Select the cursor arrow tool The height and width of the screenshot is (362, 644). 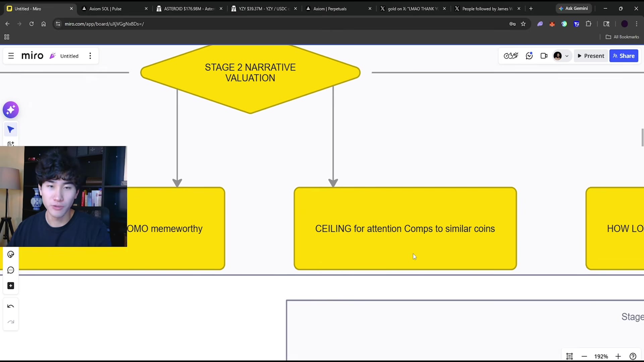pyautogui.click(x=11, y=129)
